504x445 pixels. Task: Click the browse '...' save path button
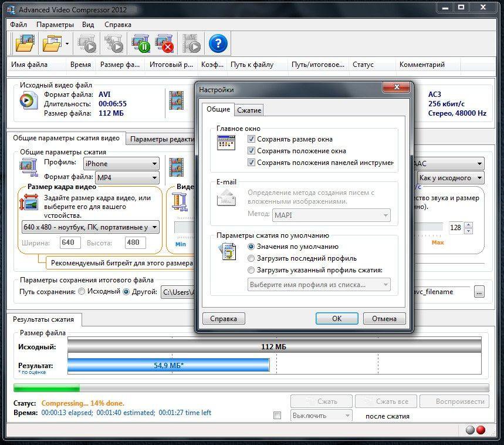tap(479, 292)
